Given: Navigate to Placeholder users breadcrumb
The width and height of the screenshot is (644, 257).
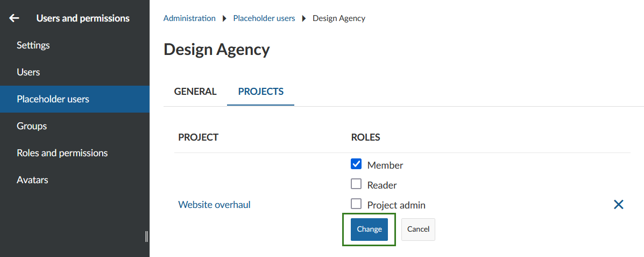Looking at the screenshot, I should point(264,18).
